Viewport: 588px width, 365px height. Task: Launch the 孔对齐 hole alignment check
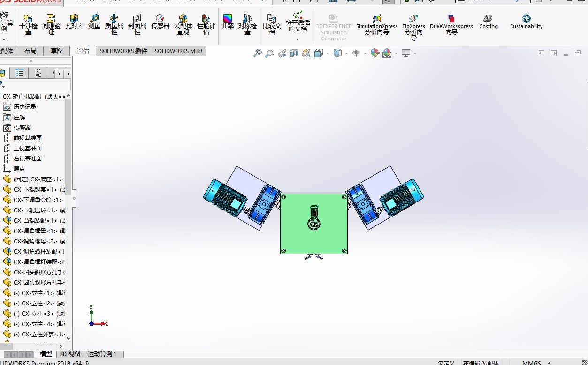pos(74,22)
